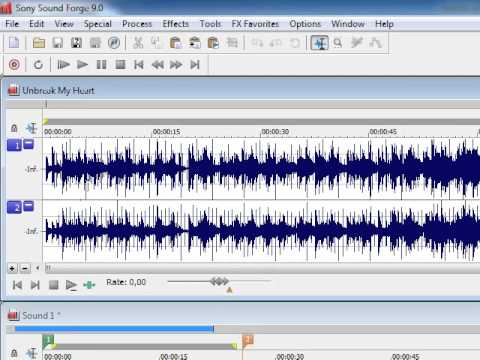The image size is (480, 360).
Task: Zoom in time with plus button
Action: [x=12, y=268]
